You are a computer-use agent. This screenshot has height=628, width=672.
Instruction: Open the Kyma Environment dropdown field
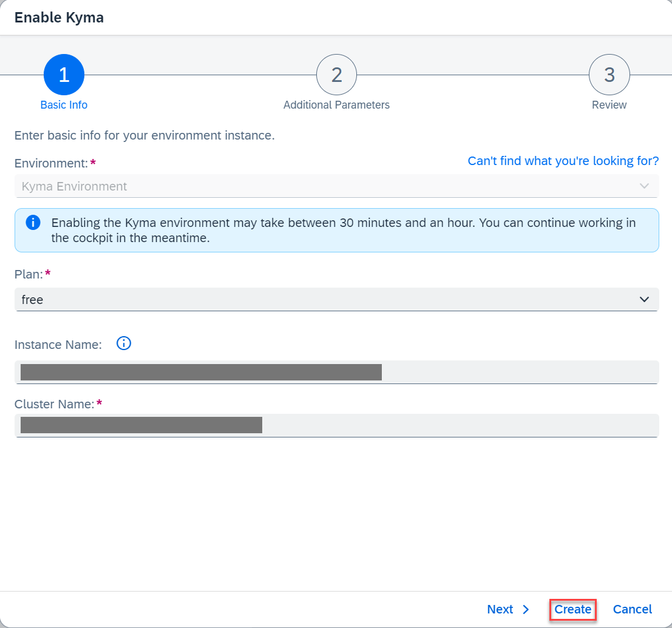(x=336, y=186)
